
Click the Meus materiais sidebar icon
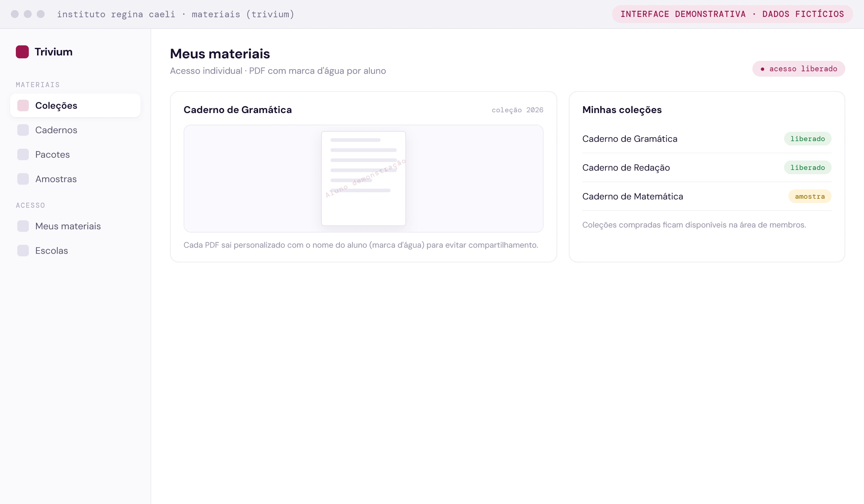coord(23,226)
